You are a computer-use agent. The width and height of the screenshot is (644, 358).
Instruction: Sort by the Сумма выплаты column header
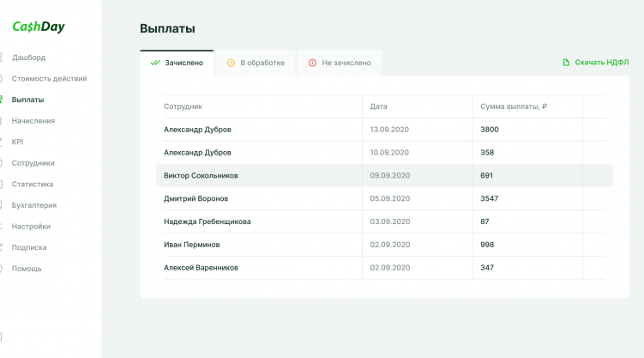(514, 106)
